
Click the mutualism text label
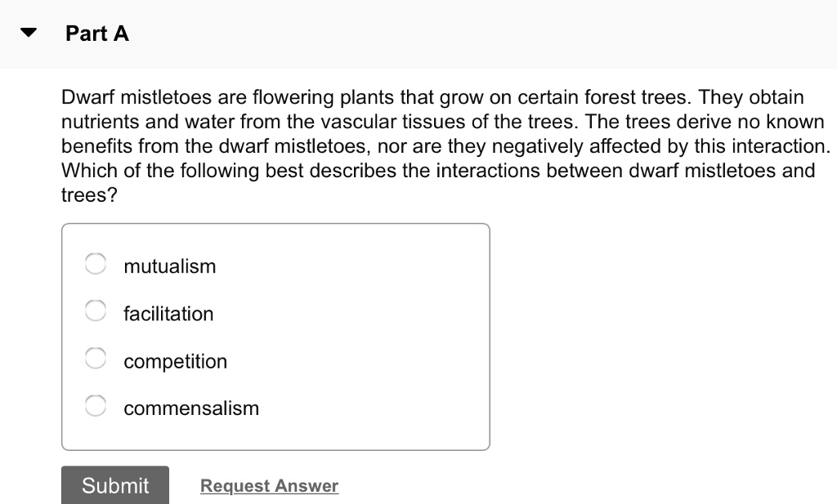point(169,265)
